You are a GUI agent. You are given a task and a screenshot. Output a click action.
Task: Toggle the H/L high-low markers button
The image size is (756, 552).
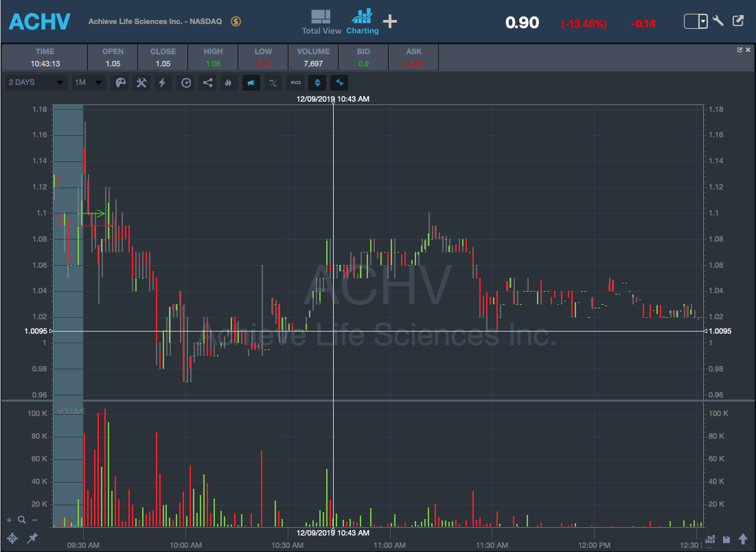tap(273, 82)
